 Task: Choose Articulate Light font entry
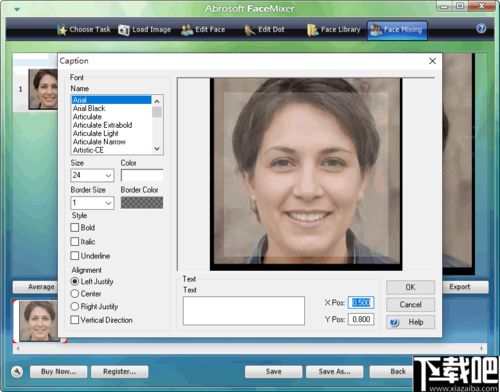[x=96, y=133]
